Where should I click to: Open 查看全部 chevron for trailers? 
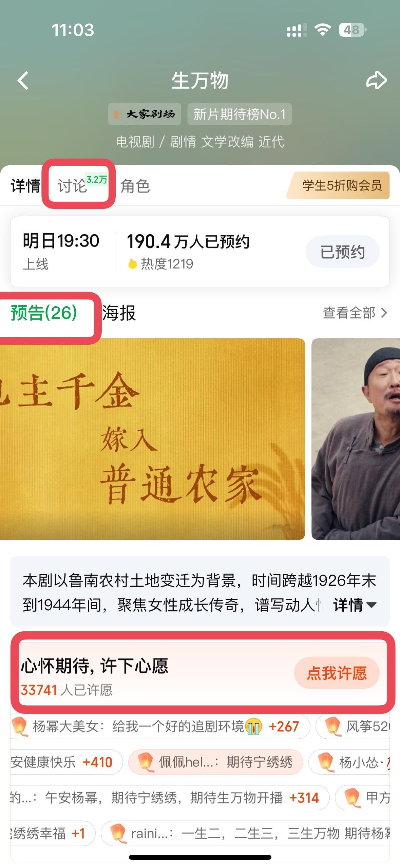coord(355,313)
